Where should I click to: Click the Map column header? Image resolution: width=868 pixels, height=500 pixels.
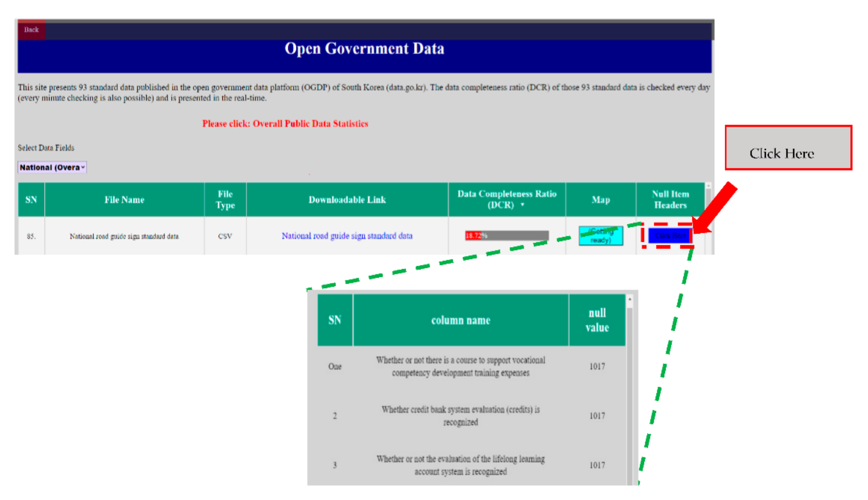600,200
